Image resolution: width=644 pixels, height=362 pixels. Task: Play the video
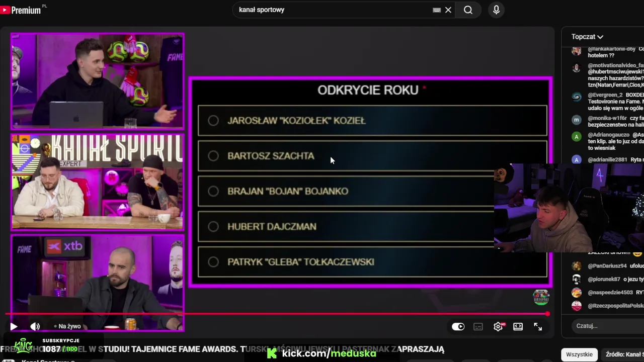coord(14,326)
